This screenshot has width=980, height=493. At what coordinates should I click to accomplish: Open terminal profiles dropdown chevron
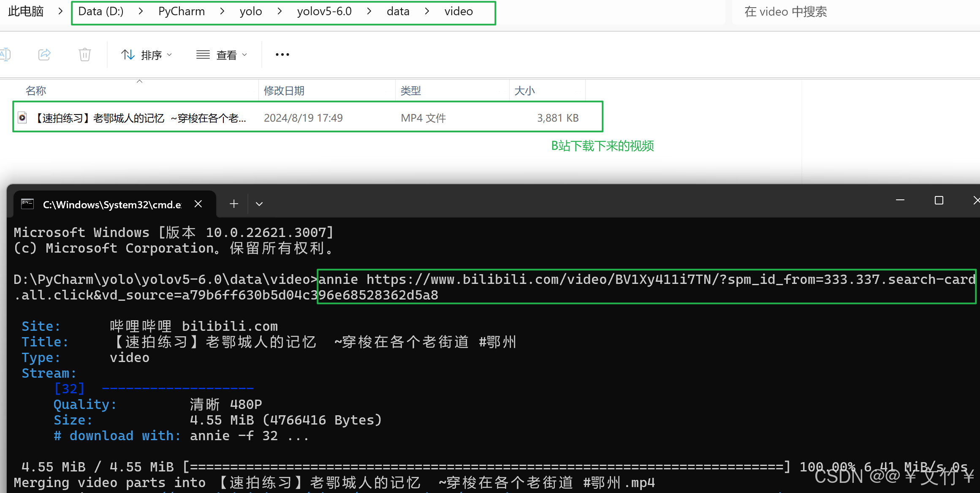tap(259, 204)
